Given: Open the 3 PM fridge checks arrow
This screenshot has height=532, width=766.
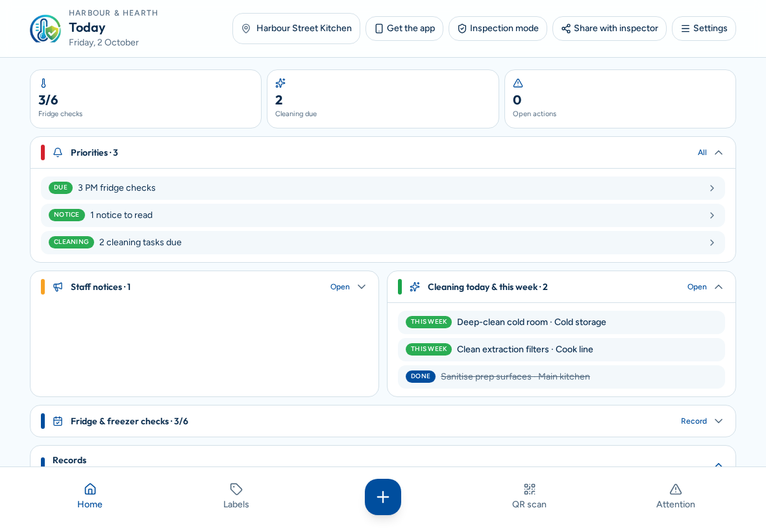Looking at the screenshot, I should pos(711,188).
